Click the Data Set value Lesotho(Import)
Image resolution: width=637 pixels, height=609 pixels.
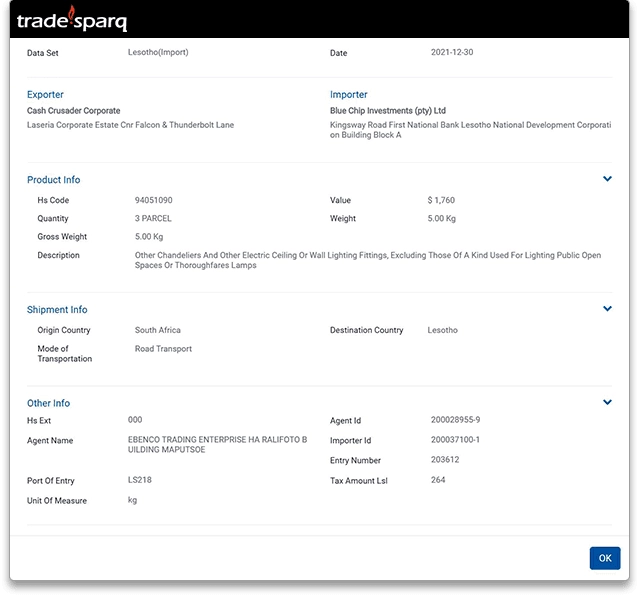[x=158, y=52]
